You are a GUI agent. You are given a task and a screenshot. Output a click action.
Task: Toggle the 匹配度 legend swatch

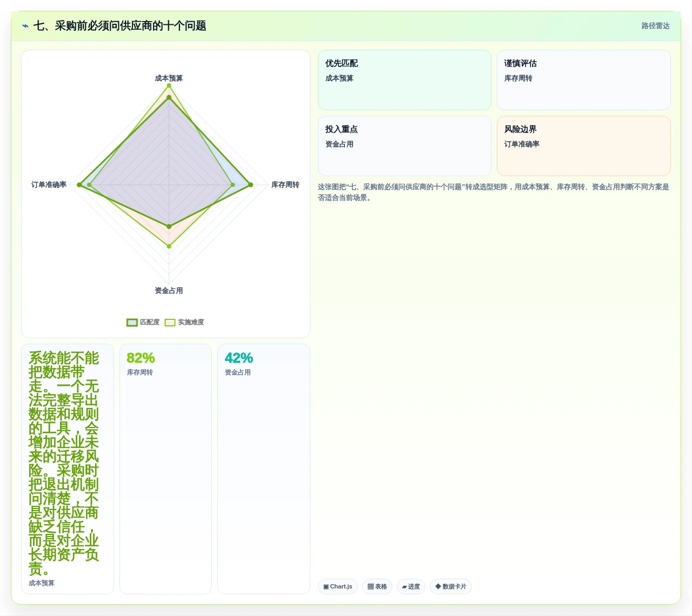click(x=132, y=323)
